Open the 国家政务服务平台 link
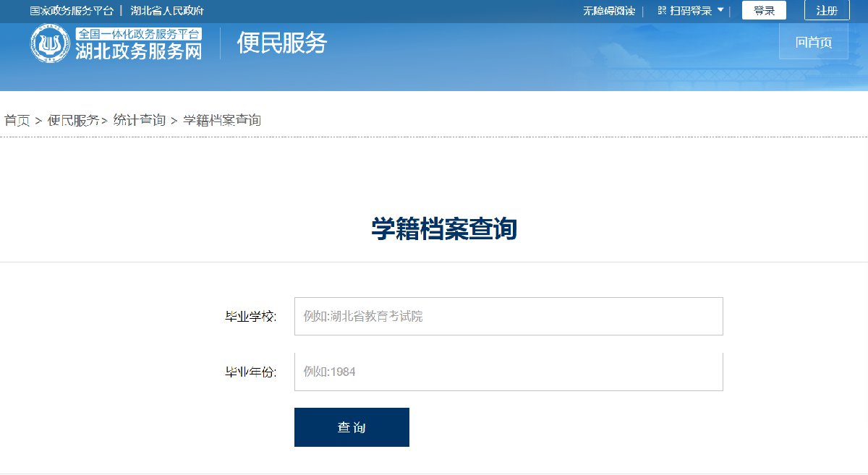 click(x=72, y=11)
